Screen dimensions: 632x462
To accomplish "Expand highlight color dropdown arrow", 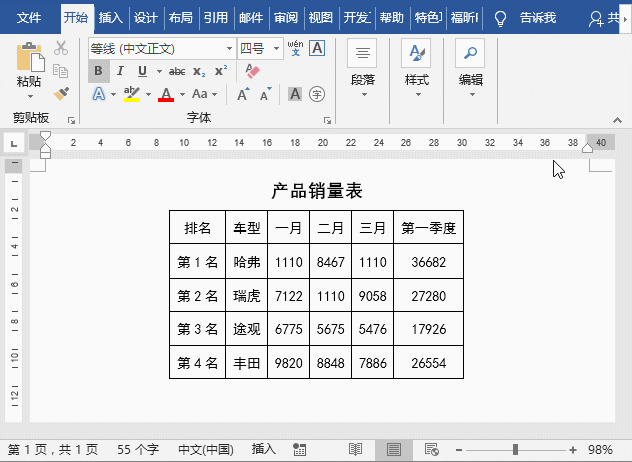I will tap(148, 95).
